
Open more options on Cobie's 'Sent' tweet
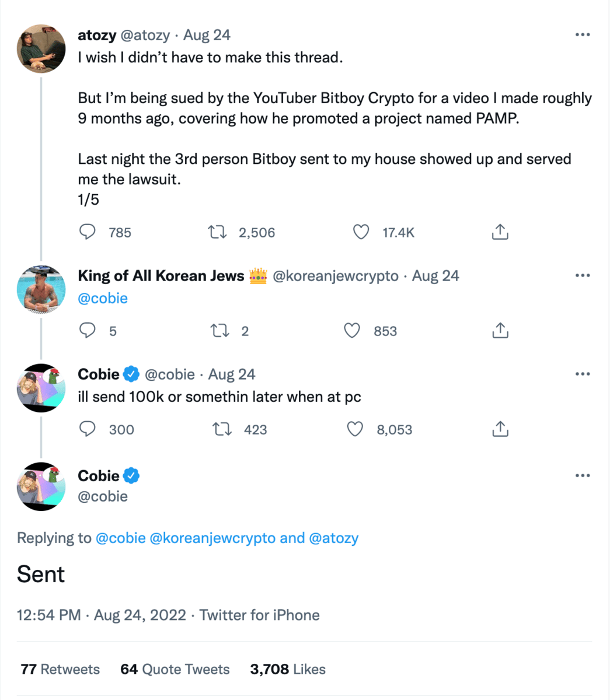point(582,475)
